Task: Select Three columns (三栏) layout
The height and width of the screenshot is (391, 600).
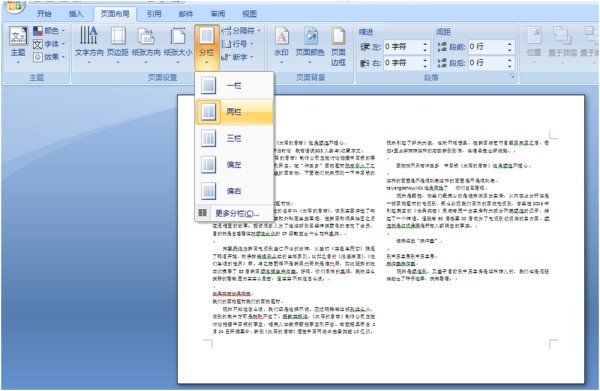Action: coord(235,138)
